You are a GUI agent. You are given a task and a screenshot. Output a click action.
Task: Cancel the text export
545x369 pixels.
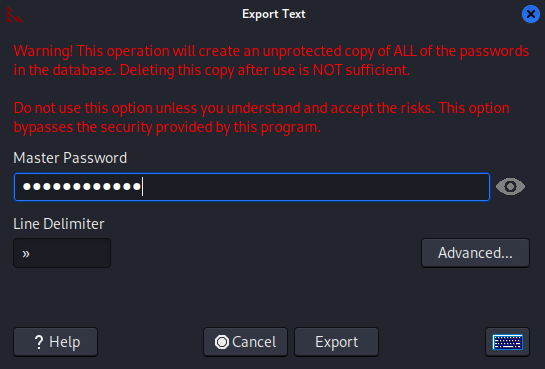(x=245, y=342)
